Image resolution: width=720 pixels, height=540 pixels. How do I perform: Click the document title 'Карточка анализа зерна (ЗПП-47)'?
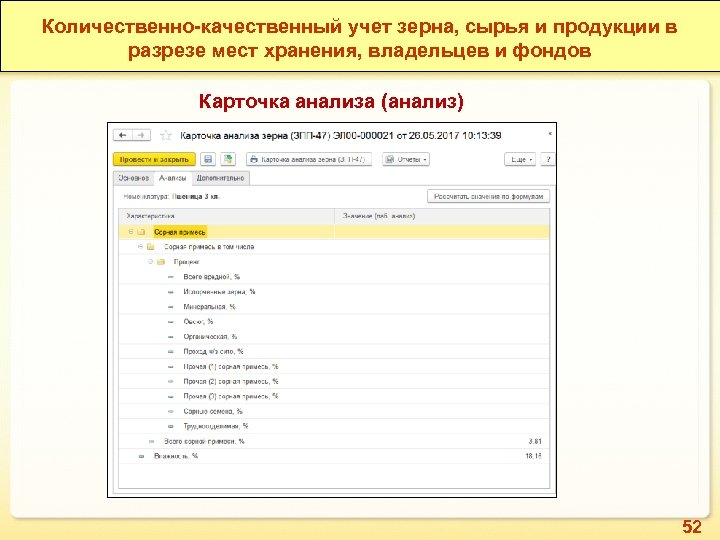point(255,135)
